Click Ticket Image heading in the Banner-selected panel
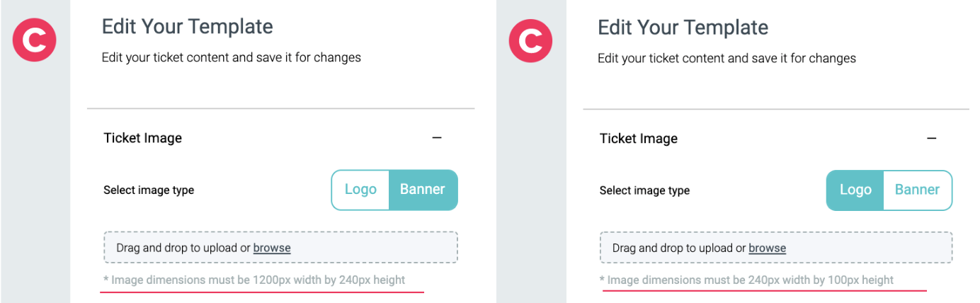Viewport: 980px width, 303px height. pos(143,138)
